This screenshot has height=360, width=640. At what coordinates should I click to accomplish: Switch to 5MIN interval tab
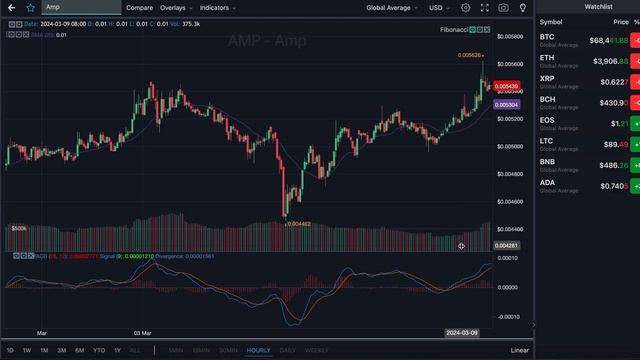(x=176, y=350)
